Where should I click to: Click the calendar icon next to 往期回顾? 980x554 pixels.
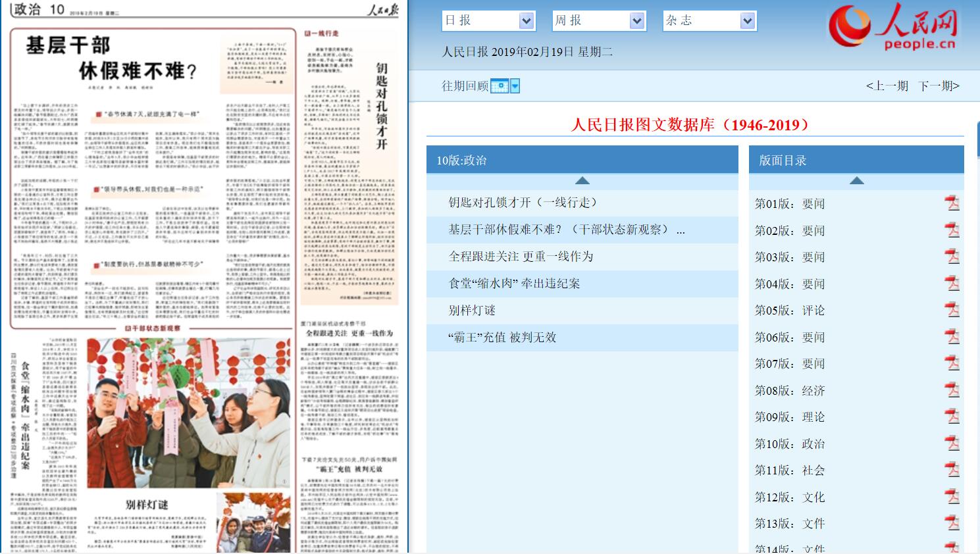tap(500, 86)
